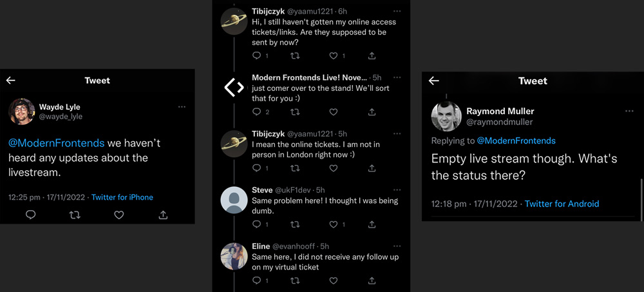
Task: Share Wayde Lyle's tweet
Action: [163, 215]
